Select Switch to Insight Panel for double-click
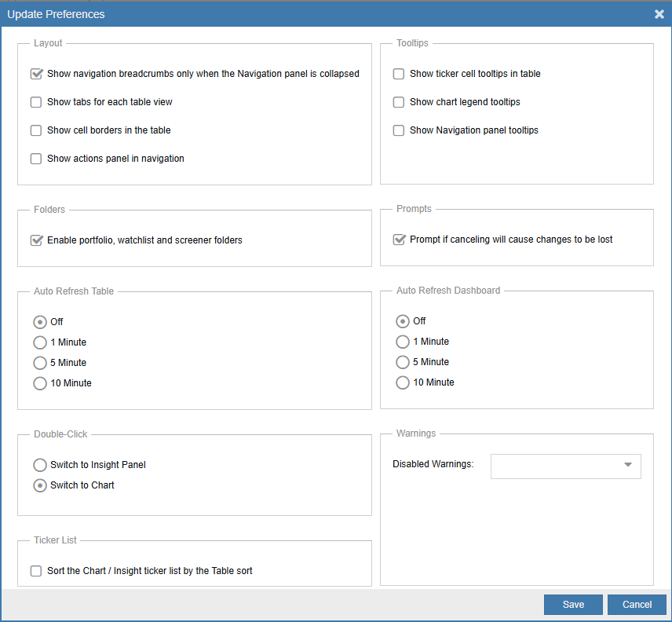The image size is (672, 622). pyautogui.click(x=40, y=465)
